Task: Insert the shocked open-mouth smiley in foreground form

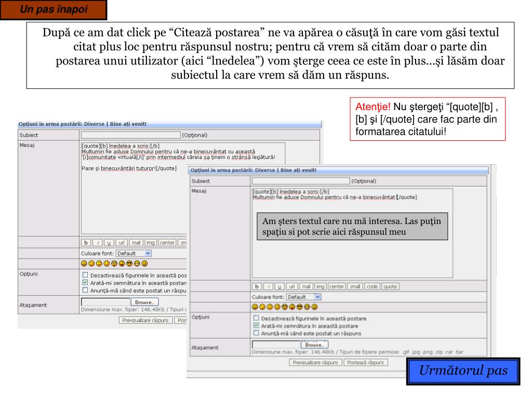Action: [285, 307]
